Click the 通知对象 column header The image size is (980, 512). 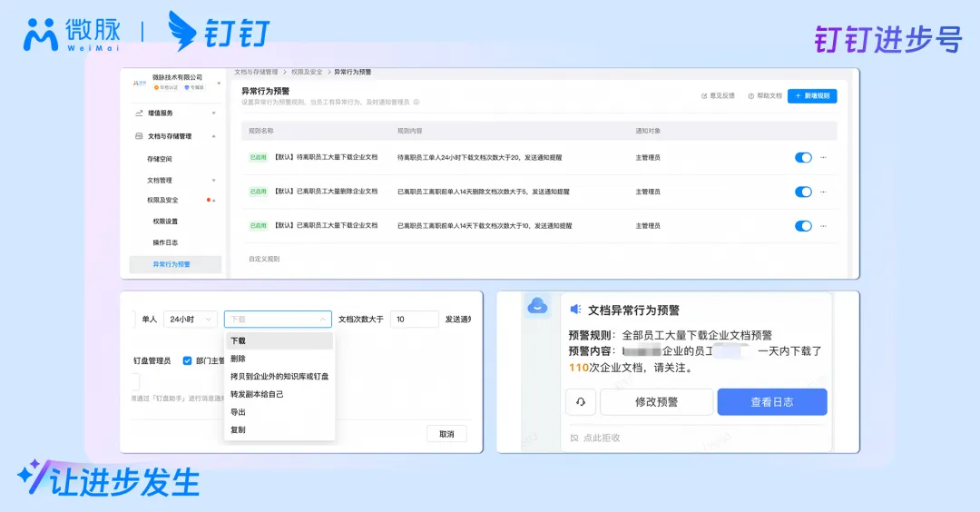tap(648, 131)
